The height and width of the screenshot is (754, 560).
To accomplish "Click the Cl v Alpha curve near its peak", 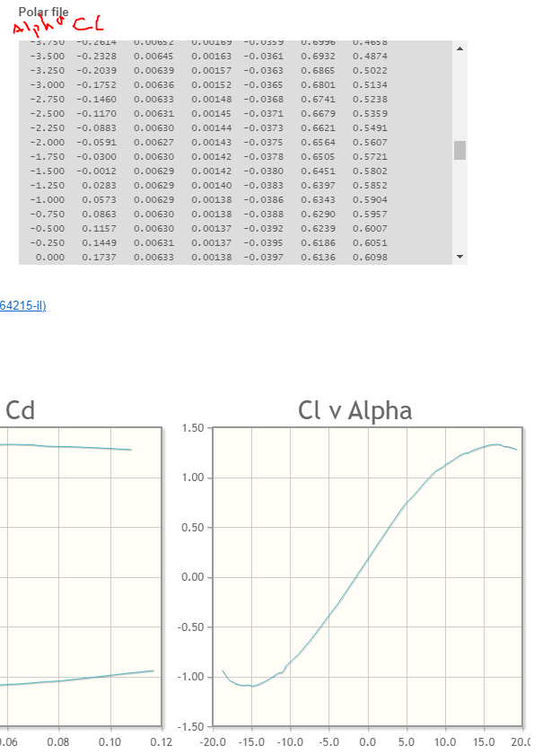I will click(495, 445).
